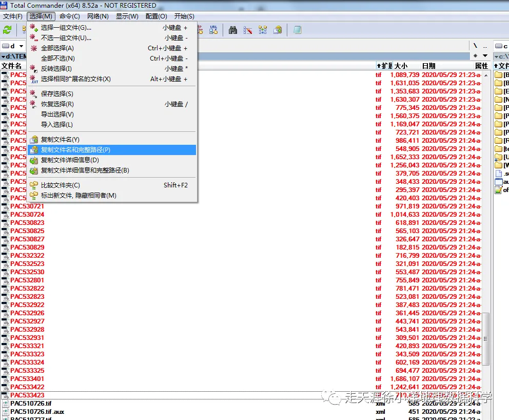509x420 pixels.
Task: Select file PAC532801
Action: pyautogui.click(x=27, y=280)
